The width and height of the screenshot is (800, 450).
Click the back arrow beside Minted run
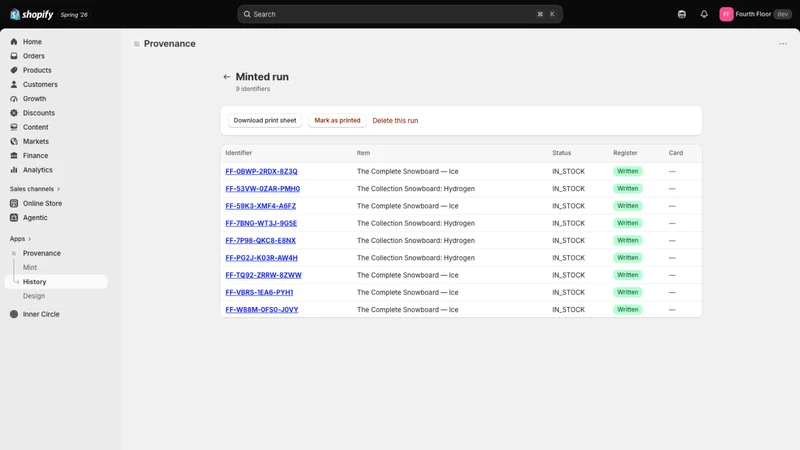[x=227, y=77]
